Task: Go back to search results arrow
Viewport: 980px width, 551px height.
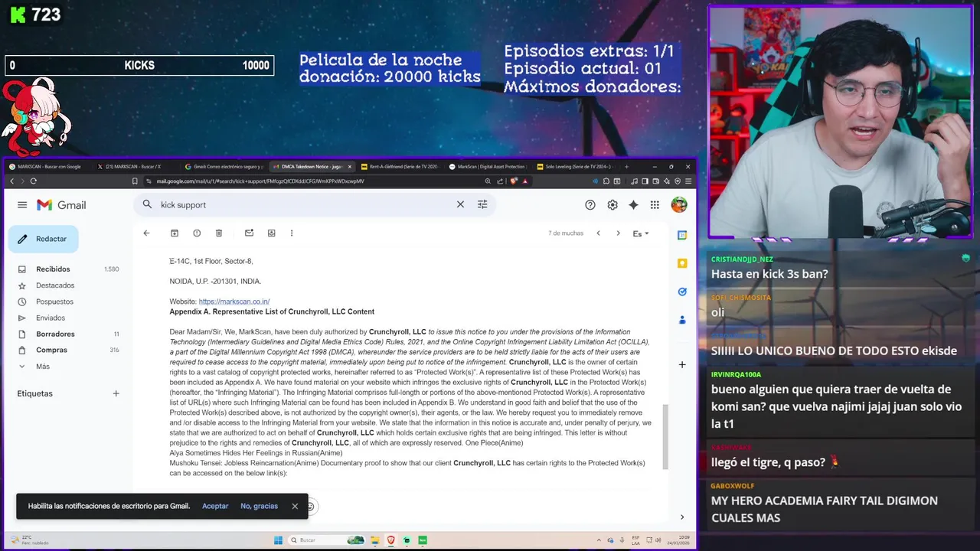Action: (146, 233)
